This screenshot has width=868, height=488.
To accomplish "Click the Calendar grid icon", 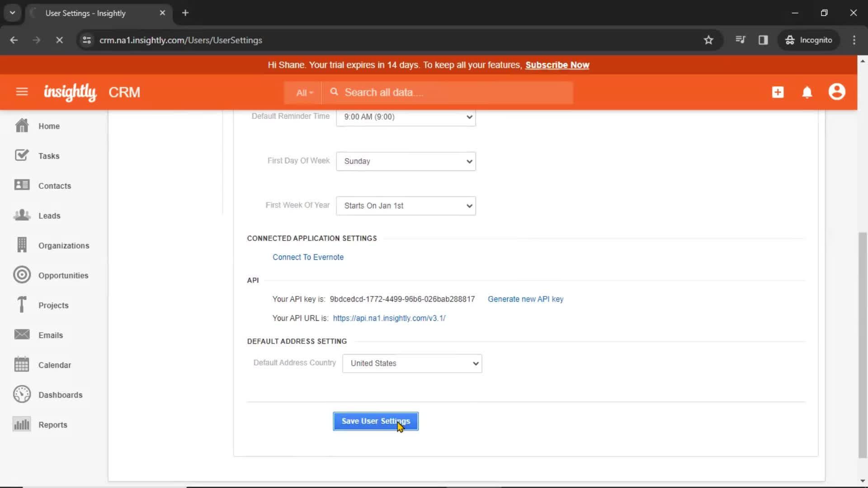I will 22,364.
